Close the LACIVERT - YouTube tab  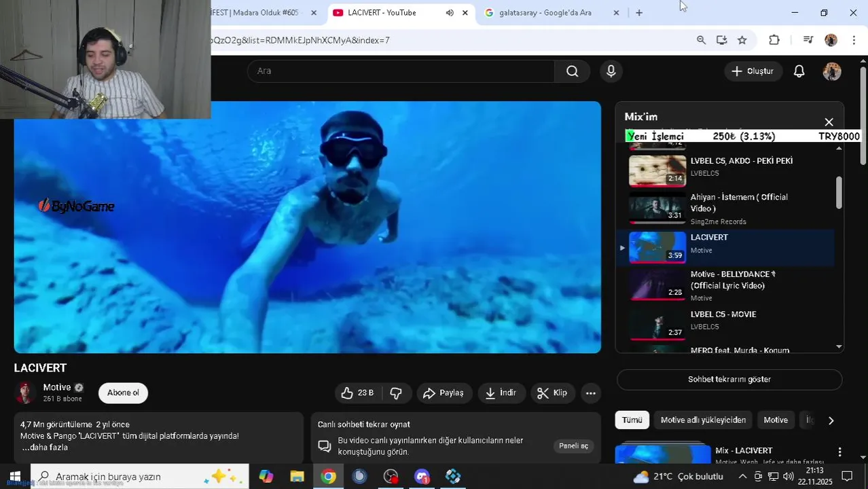point(465,13)
